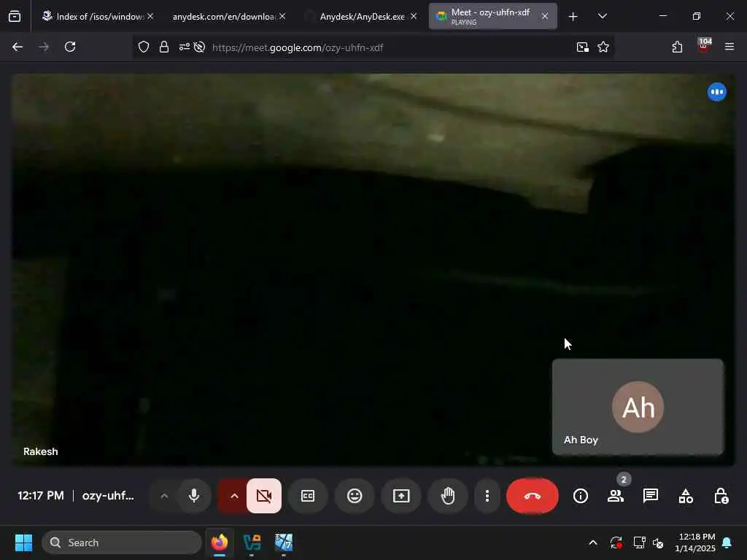This screenshot has height=560, width=747.
Task: Raise your hand in meeting
Action: pyautogui.click(x=448, y=496)
